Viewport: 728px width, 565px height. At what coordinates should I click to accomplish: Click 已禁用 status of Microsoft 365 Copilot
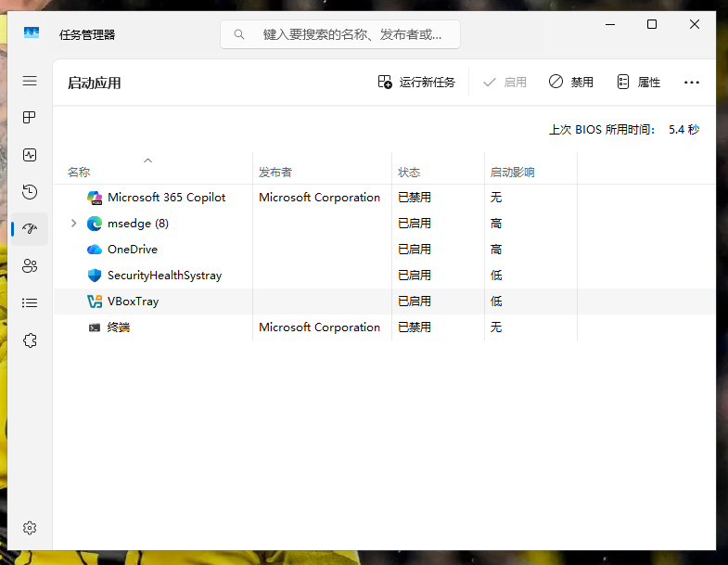tap(415, 198)
